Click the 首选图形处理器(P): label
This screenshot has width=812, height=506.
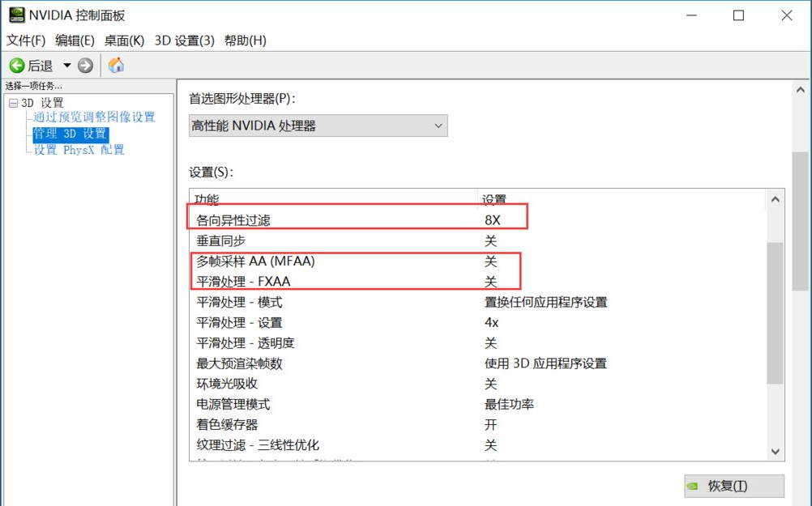pyautogui.click(x=242, y=99)
